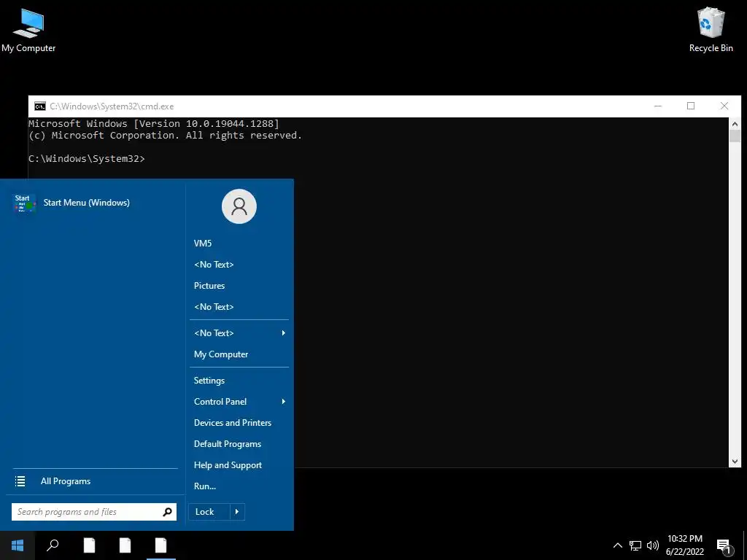Click Show desktop sliver at taskbar edge
The width and height of the screenshot is (747, 560).
745,545
